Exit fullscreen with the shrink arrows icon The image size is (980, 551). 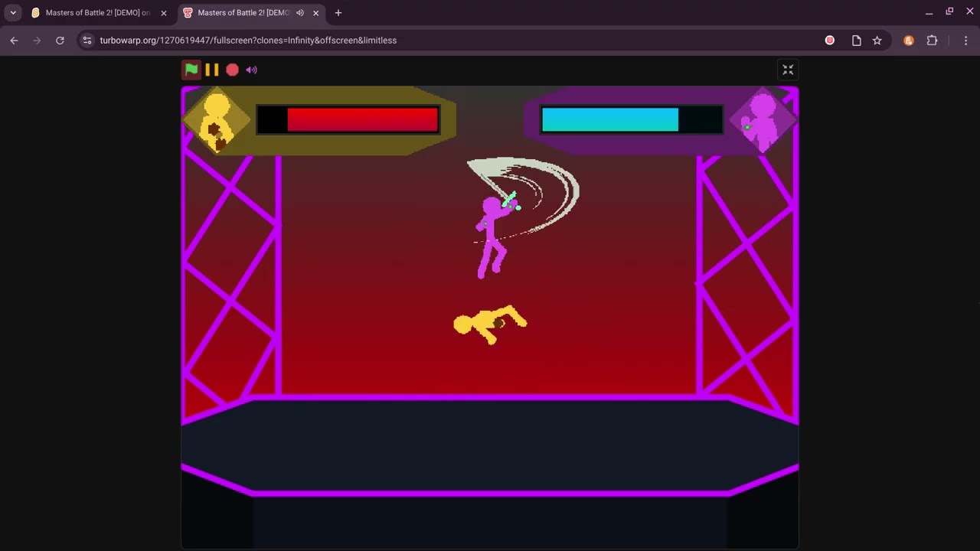click(x=788, y=70)
